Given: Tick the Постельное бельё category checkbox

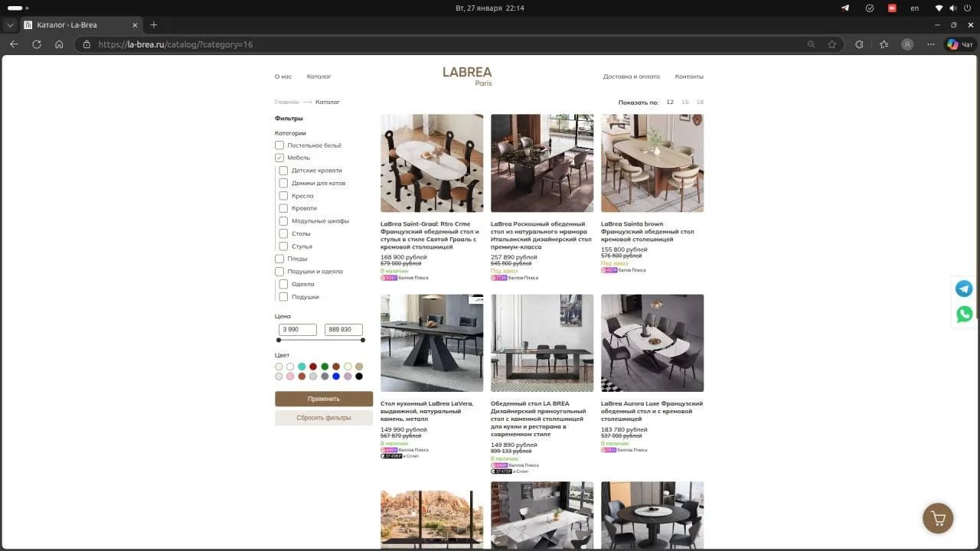Looking at the screenshot, I should pyautogui.click(x=279, y=145).
